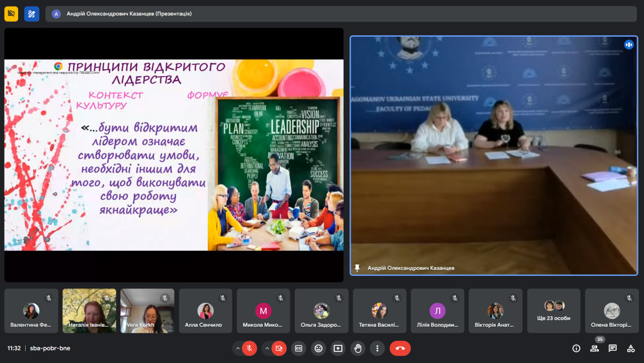This screenshot has height=363, width=644.
Task: Raise your hand in the meeting
Action: [358, 348]
